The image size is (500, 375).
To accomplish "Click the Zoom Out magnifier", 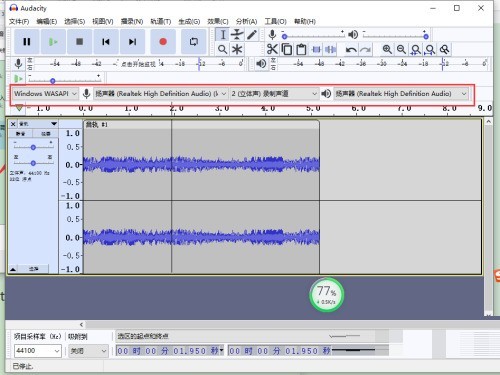I will (x=401, y=49).
